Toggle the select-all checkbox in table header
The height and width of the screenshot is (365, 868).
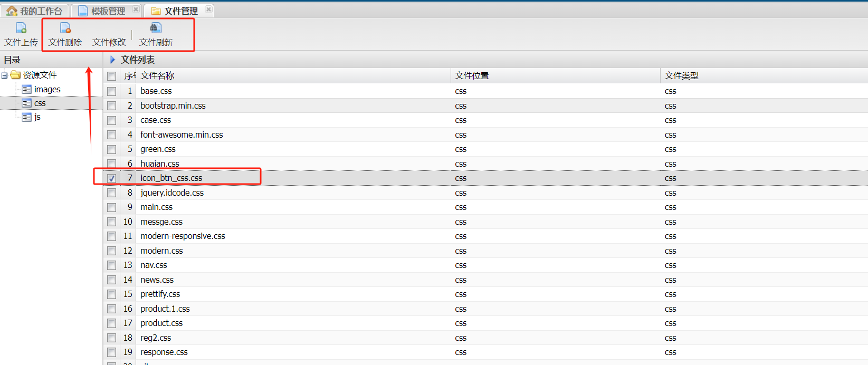pos(112,76)
